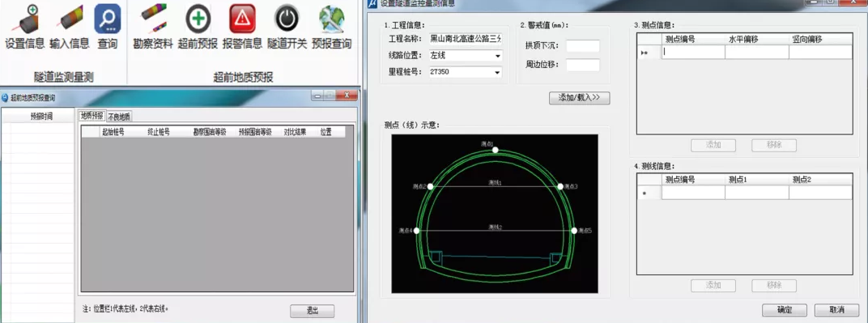Click the 测点2 marker in diagram
Image resolution: width=868 pixels, height=323 pixels.
[430, 186]
